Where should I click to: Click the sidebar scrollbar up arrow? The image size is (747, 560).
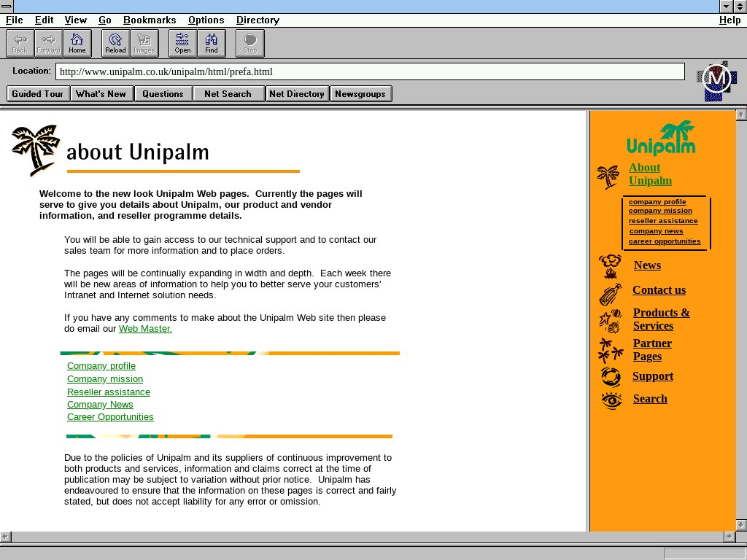[741, 115]
